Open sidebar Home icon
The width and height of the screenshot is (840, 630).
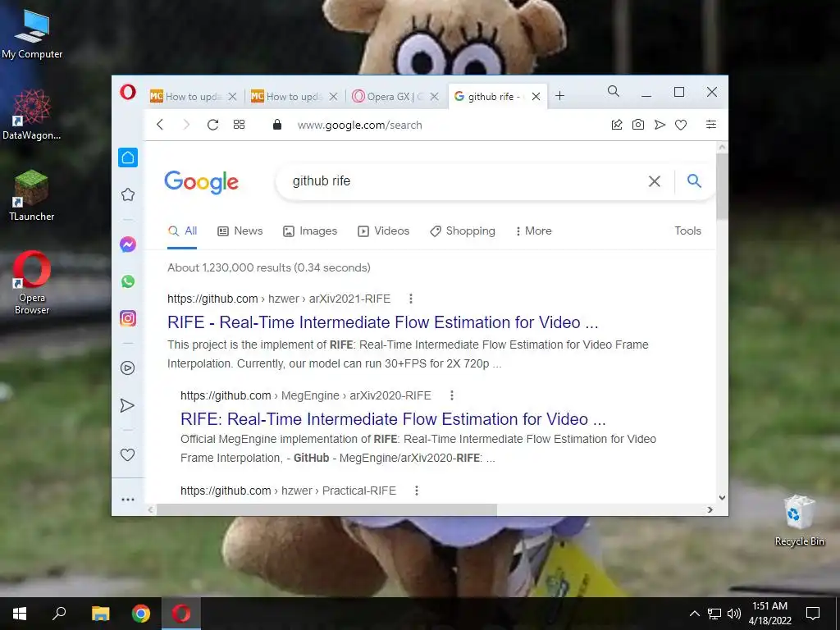click(x=128, y=157)
